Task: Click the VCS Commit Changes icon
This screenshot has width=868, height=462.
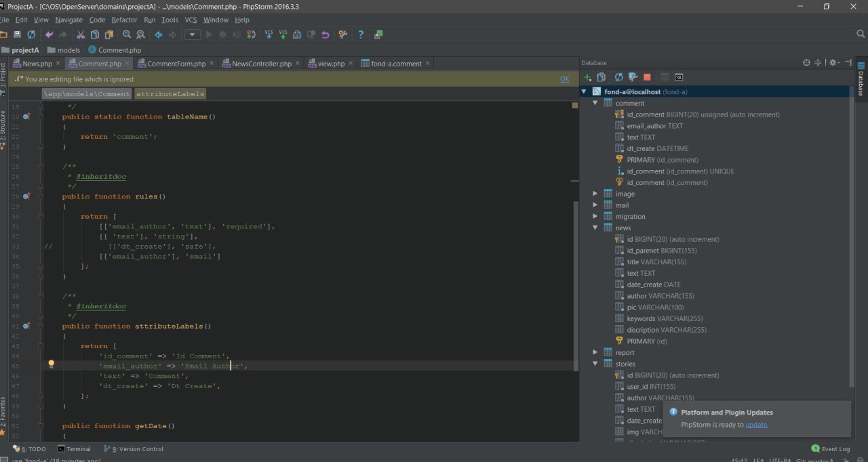Action: 283,35
